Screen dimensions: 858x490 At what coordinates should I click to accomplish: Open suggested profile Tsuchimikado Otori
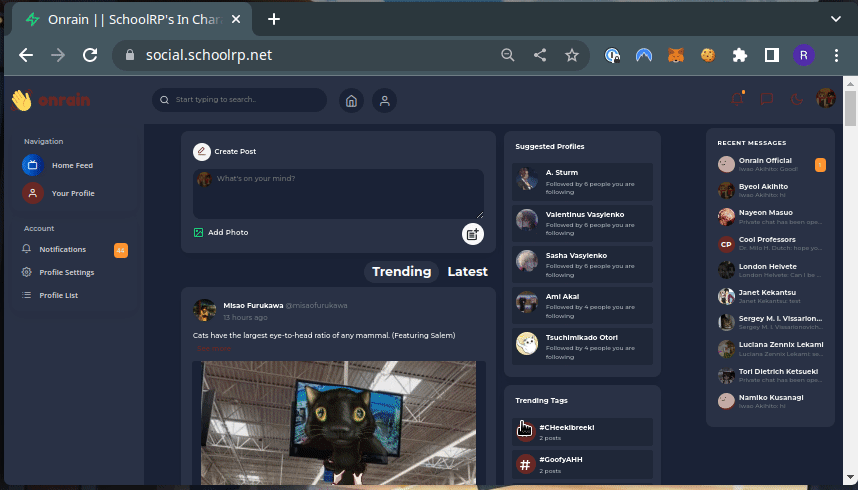[582, 347]
